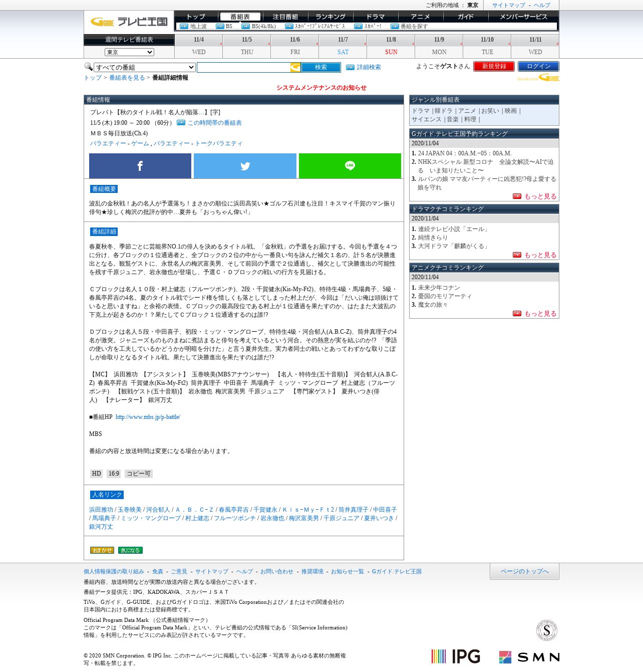Screen dimensions: 643x672
Task: Click the 千賀健永 person link
Action: pyautogui.click(x=265, y=510)
